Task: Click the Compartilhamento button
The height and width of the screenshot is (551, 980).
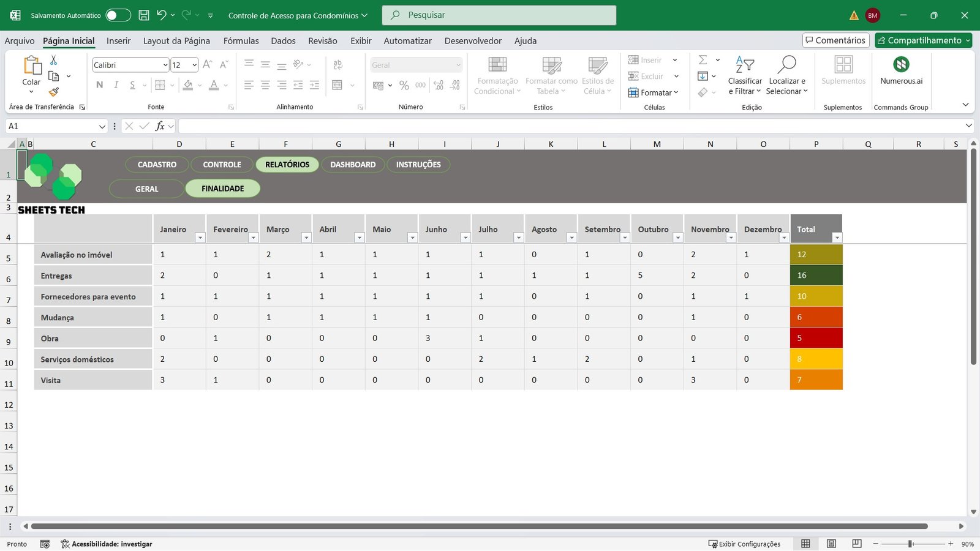Action: pyautogui.click(x=923, y=40)
